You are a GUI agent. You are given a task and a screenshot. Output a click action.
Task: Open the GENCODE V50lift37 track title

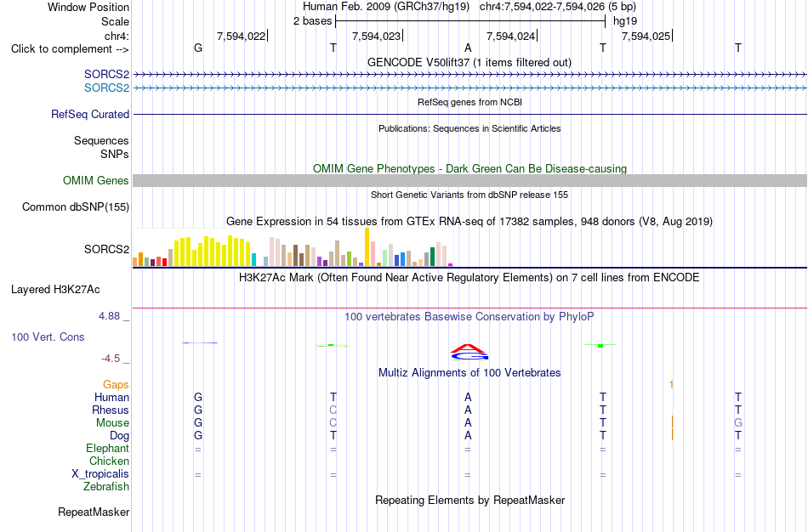coord(469,62)
